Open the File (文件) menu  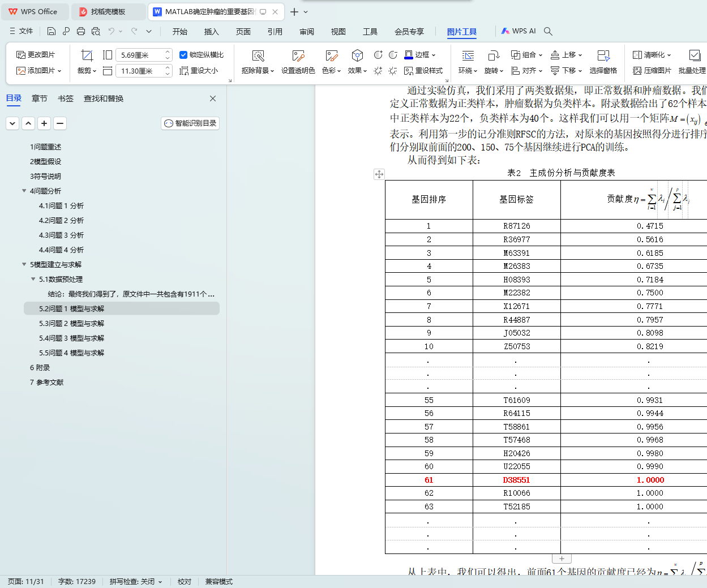pos(22,31)
